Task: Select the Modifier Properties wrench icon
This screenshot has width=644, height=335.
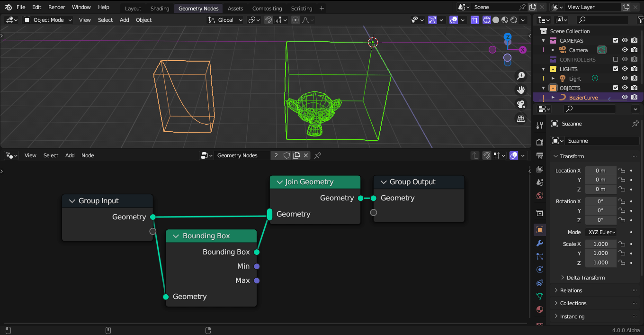Action: click(x=540, y=243)
